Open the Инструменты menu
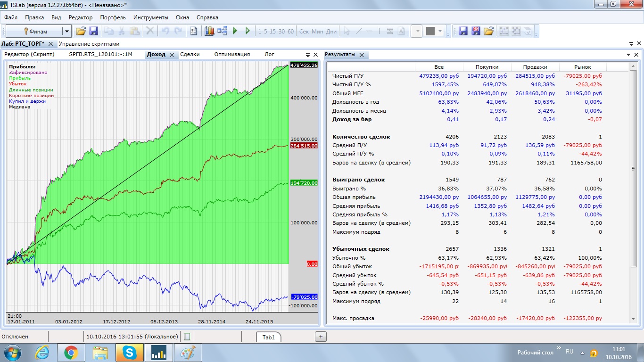 [150, 17]
